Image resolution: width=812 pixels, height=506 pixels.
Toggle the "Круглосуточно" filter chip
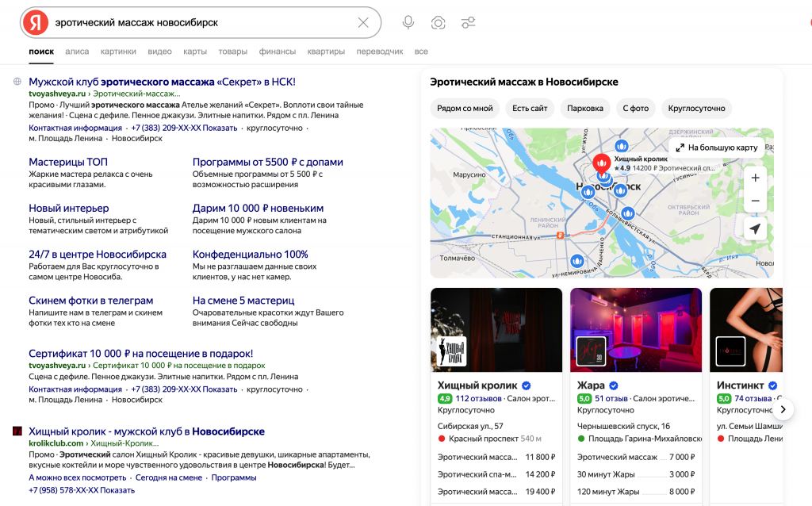point(695,109)
